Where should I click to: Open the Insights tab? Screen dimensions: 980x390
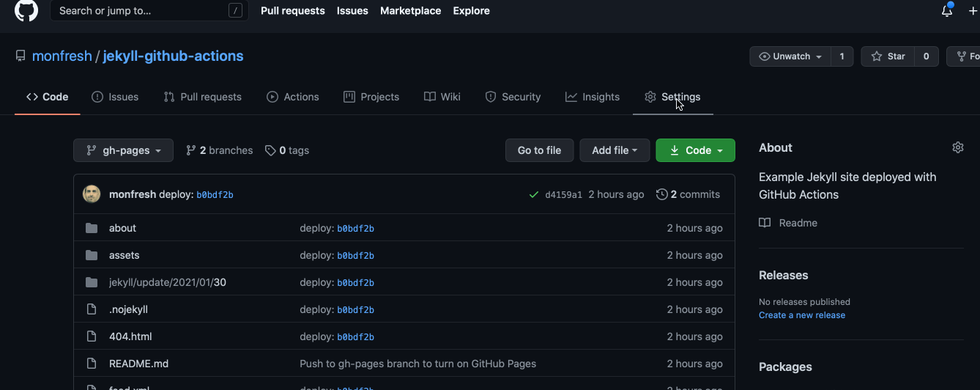click(x=593, y=97)
